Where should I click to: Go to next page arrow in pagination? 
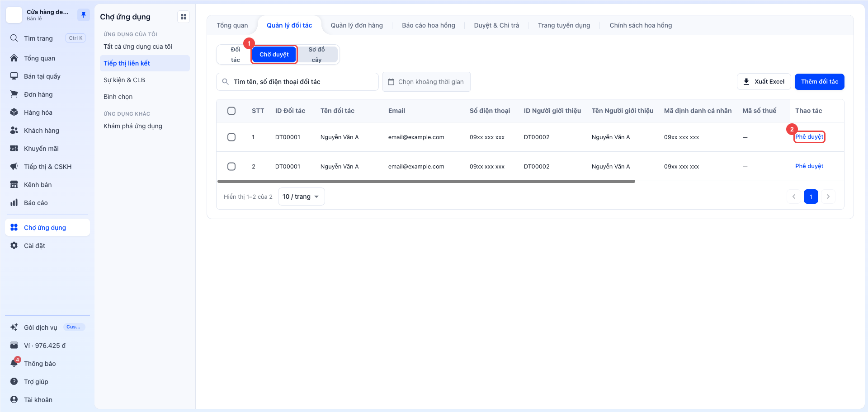click(828, 197)
